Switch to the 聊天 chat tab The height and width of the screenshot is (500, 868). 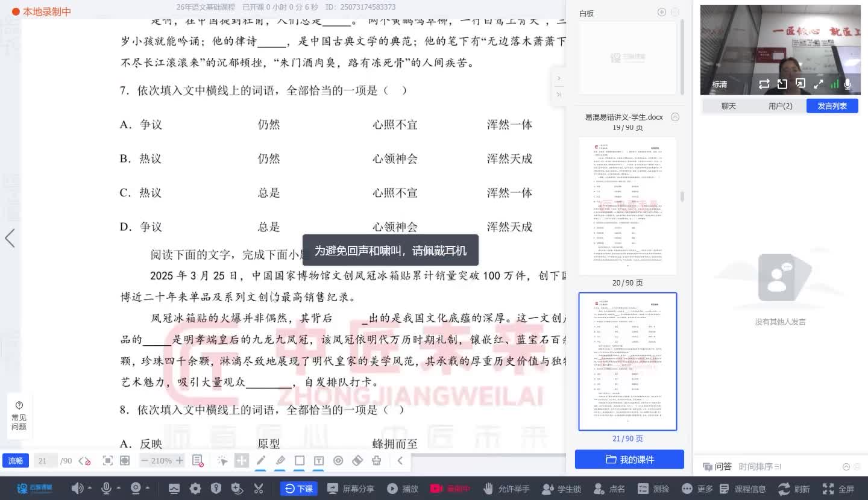729,105
